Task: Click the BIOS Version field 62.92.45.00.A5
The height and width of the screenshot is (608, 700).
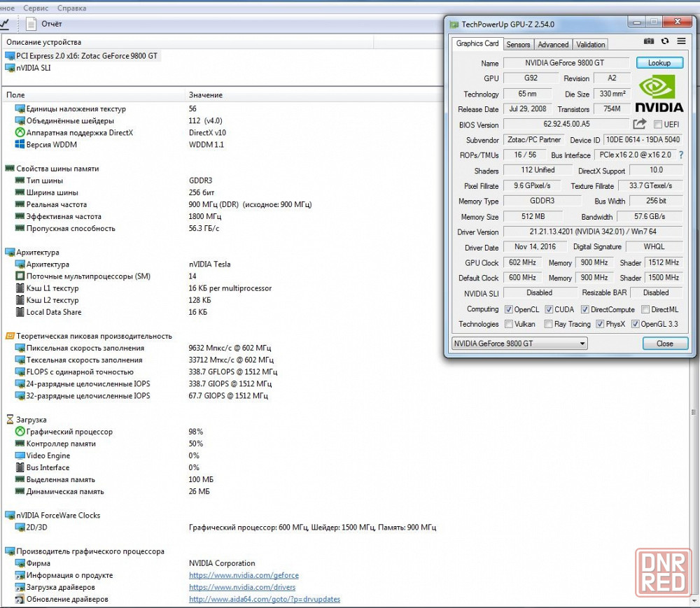Action: coord(566,124)
